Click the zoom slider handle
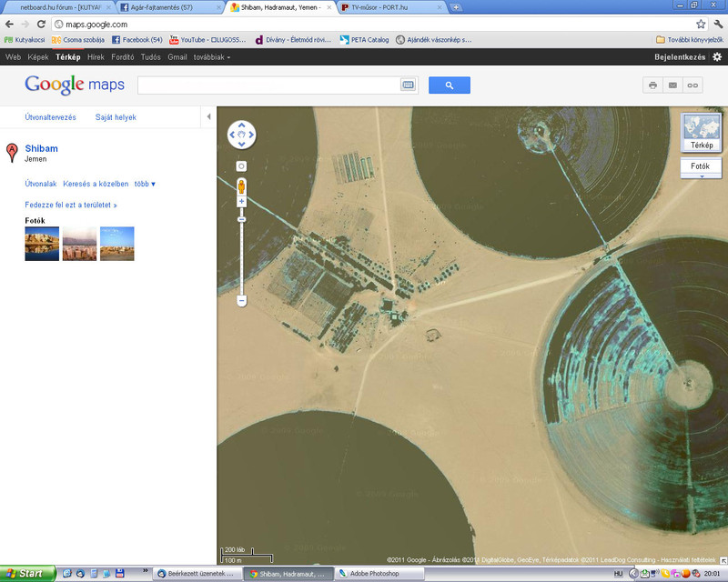This screenshot has width=728, height=582. pyautogui.click(x=241, y=219)
